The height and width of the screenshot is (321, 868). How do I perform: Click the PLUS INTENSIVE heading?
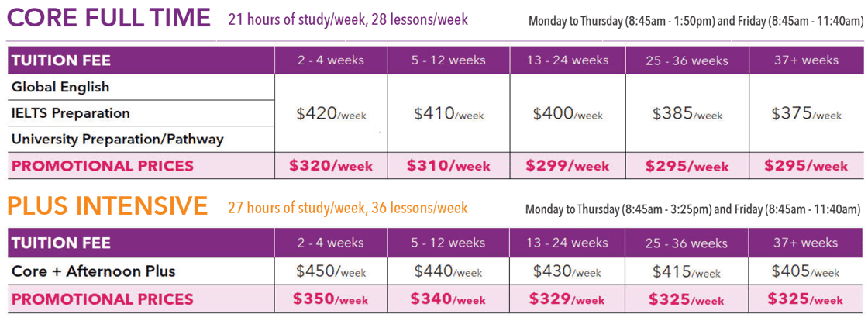click(x=108, y=206)
